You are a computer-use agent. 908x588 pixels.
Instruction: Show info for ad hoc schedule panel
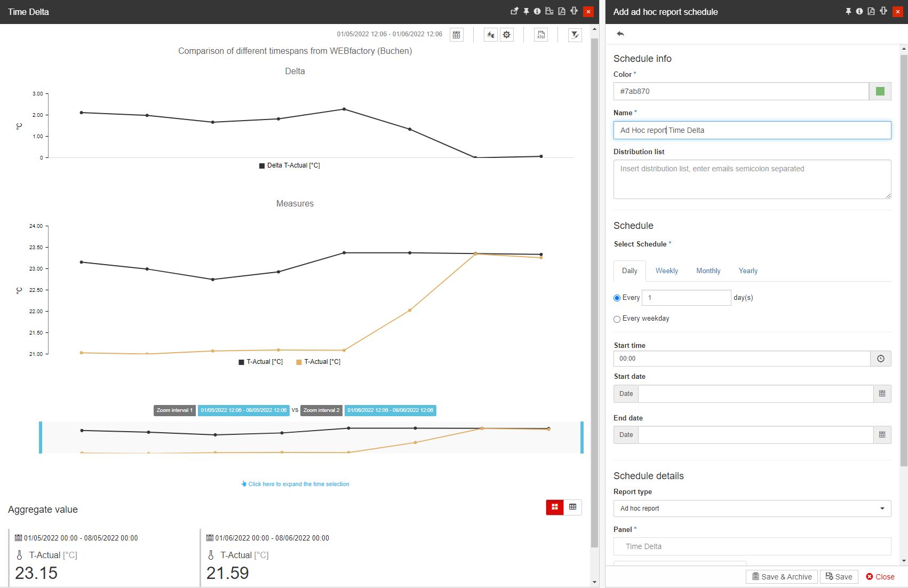coord(859,11)
